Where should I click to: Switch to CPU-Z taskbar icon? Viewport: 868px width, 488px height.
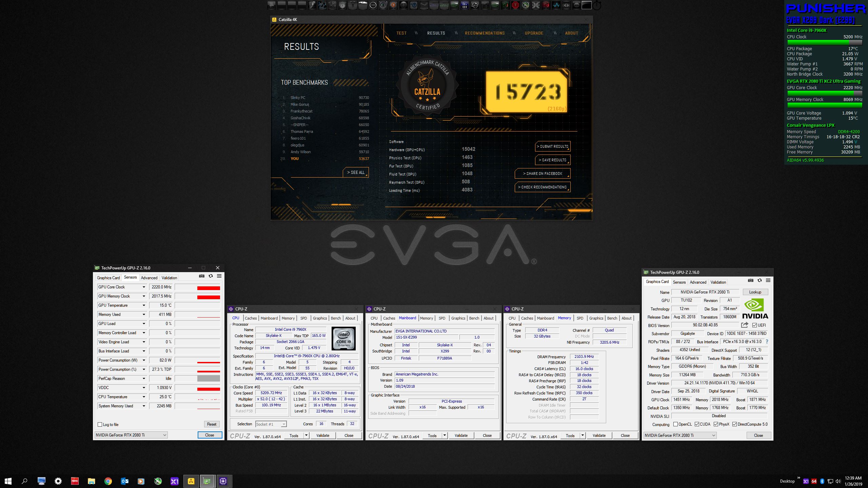[x=223, y=481]
